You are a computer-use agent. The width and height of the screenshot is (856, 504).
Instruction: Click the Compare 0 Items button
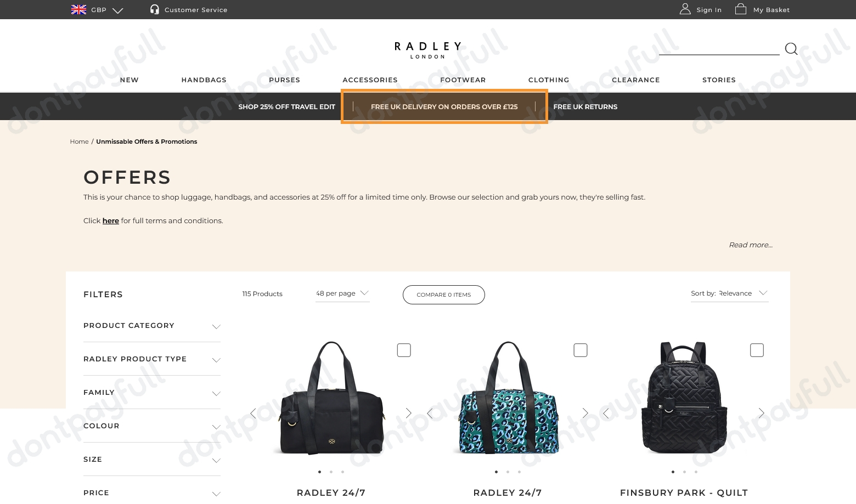(x=444, y=295)
